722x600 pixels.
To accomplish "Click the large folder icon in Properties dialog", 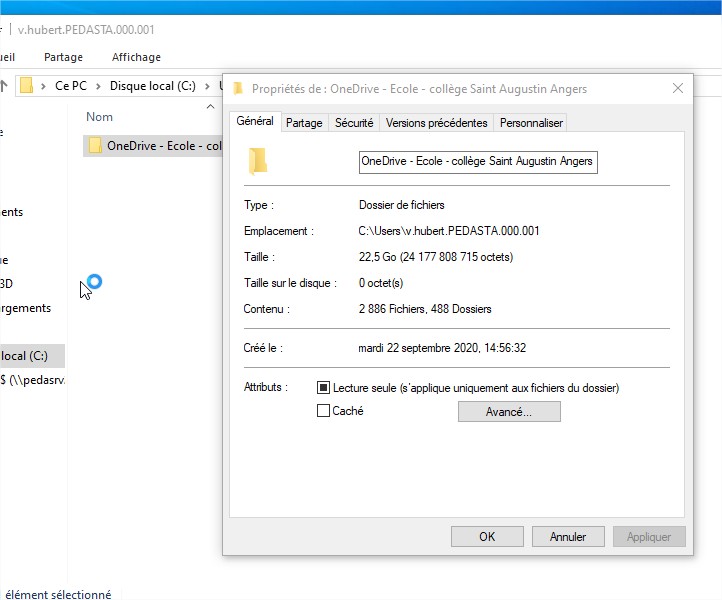I will point(258,162).
